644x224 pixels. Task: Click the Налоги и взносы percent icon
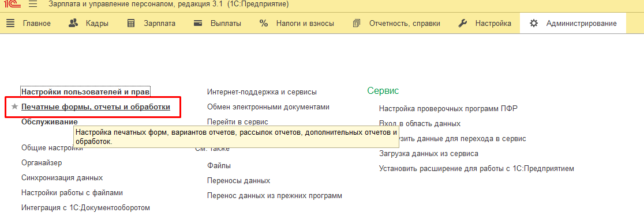263,24
